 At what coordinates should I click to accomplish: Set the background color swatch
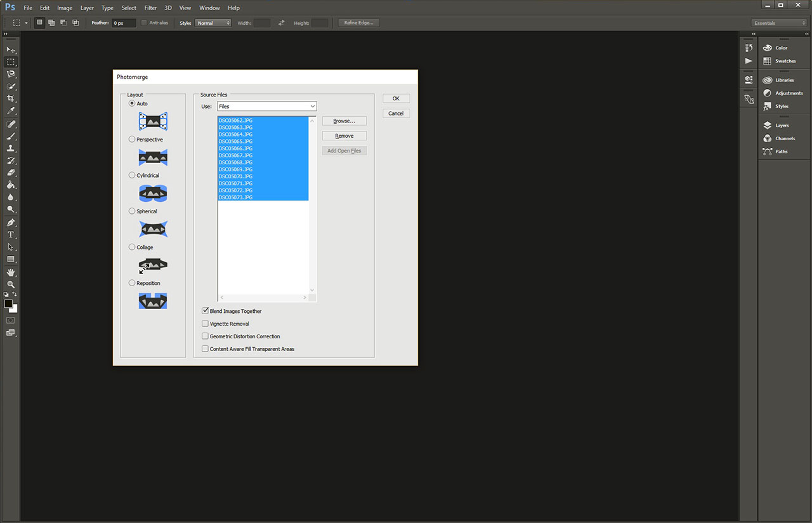tap(15, 310)
